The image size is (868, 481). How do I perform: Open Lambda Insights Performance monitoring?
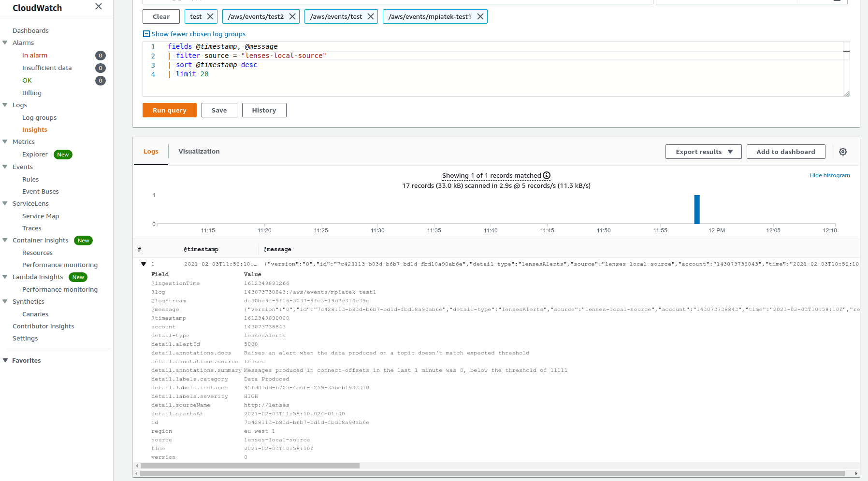60,289
